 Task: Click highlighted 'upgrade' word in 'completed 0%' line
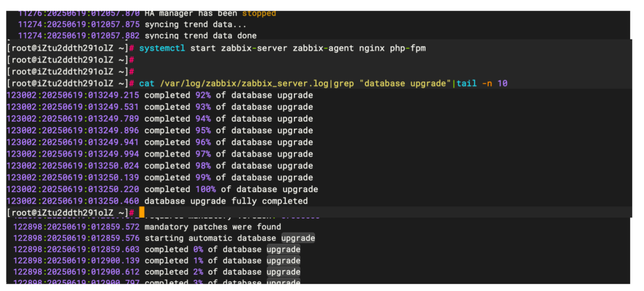point(283,249)
